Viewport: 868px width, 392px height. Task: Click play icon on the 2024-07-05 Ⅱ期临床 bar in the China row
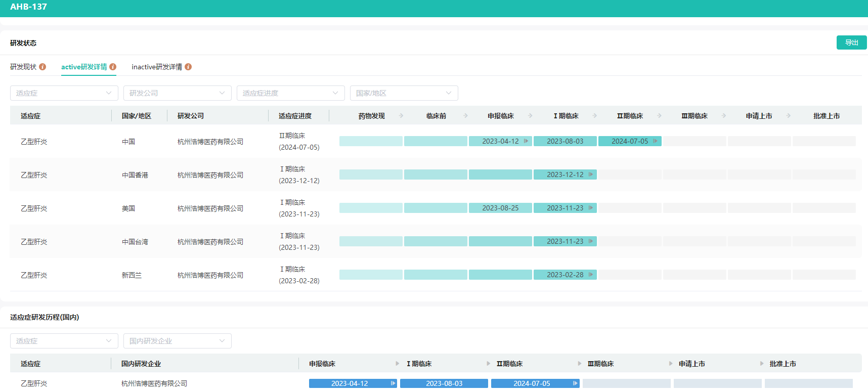click(655, 141)
